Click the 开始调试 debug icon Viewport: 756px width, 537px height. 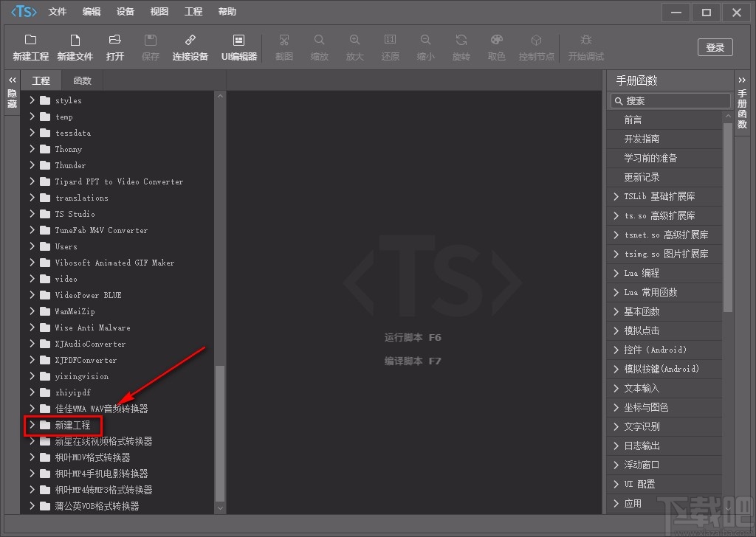(585, 46)
